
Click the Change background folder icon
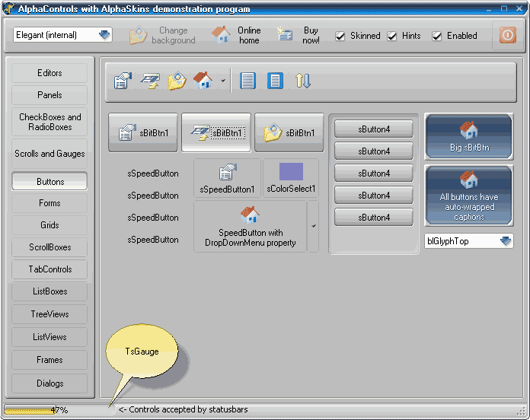(138, 36)
